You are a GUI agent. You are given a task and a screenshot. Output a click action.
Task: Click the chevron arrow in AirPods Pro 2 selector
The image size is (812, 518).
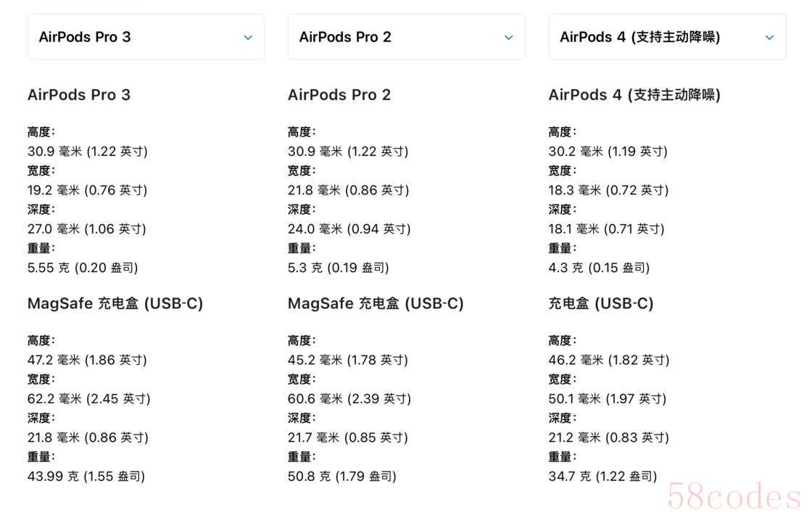pos(509,38)
